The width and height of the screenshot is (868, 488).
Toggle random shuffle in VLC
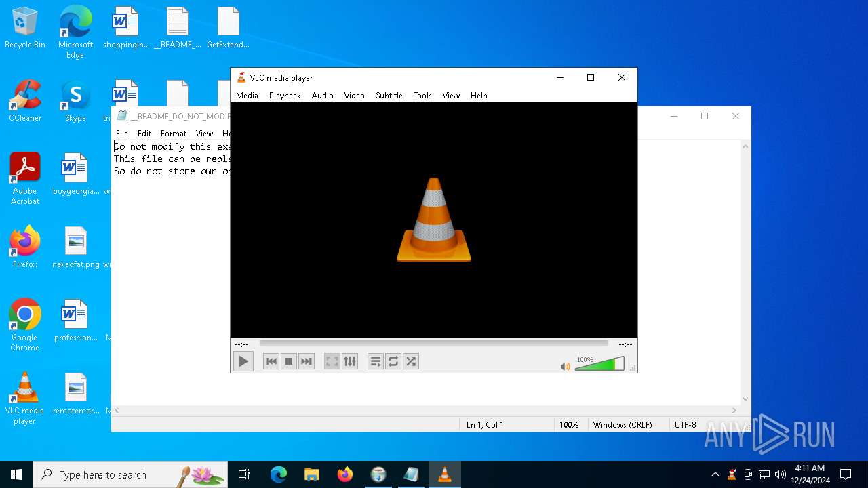click(x=411, y=361)
